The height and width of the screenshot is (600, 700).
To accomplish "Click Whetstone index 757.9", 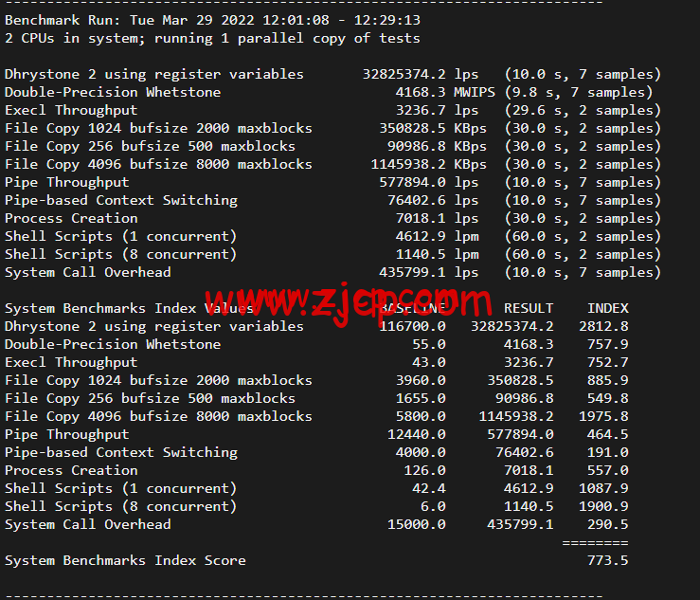I will pos(607,344).
